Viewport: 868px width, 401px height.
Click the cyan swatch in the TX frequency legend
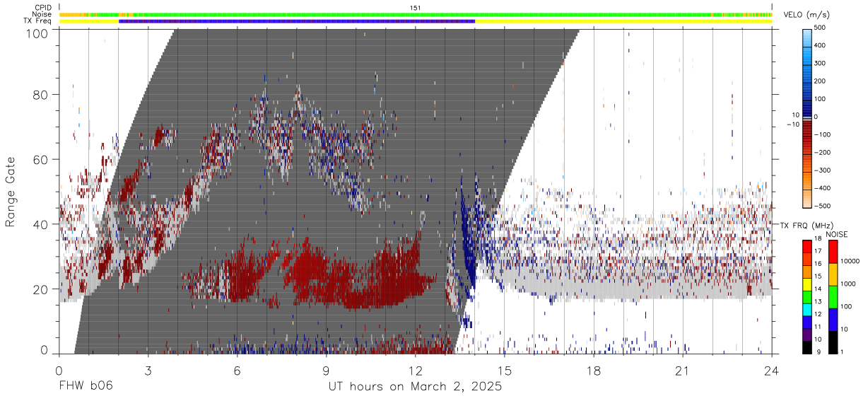click(x=807, y=308)
